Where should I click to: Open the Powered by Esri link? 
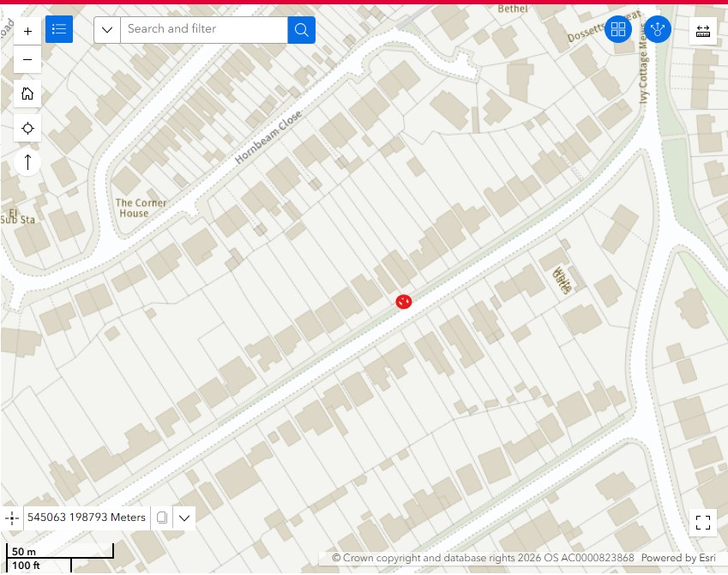tap(678, 558)
